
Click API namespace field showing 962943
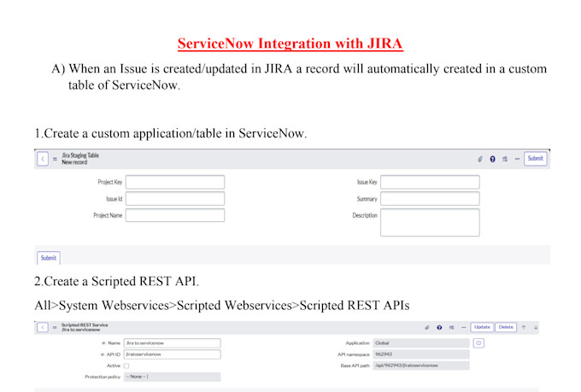[421, 354]
